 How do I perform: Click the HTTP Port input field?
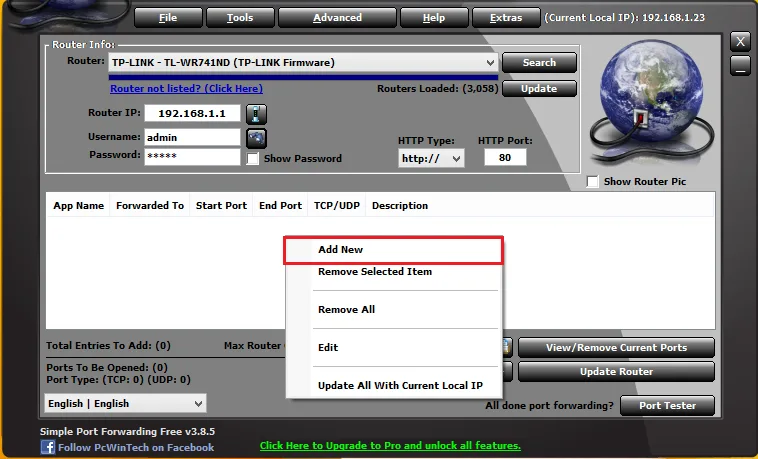click(x=505, y=158)
